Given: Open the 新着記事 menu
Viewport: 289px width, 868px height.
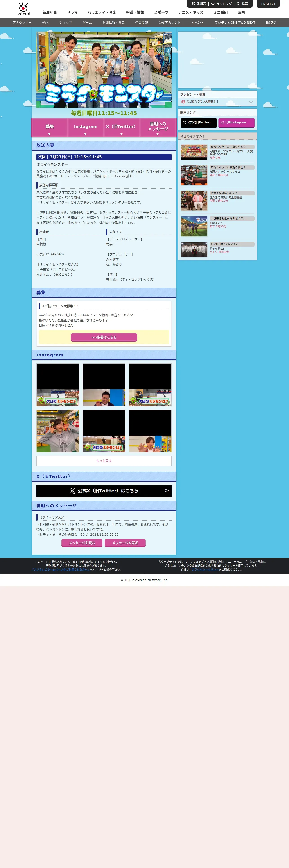Looking at the screenshot, I should (x=50, y=12).
